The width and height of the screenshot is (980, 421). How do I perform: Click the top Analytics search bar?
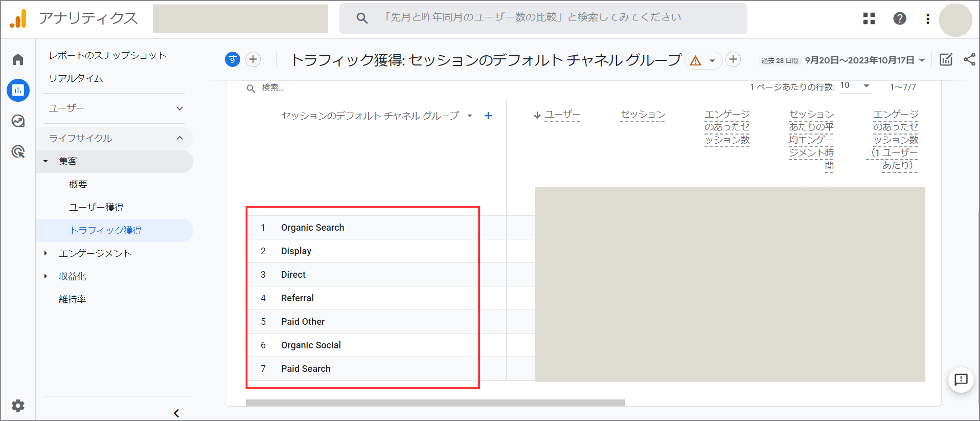click(x=543, y=18)
